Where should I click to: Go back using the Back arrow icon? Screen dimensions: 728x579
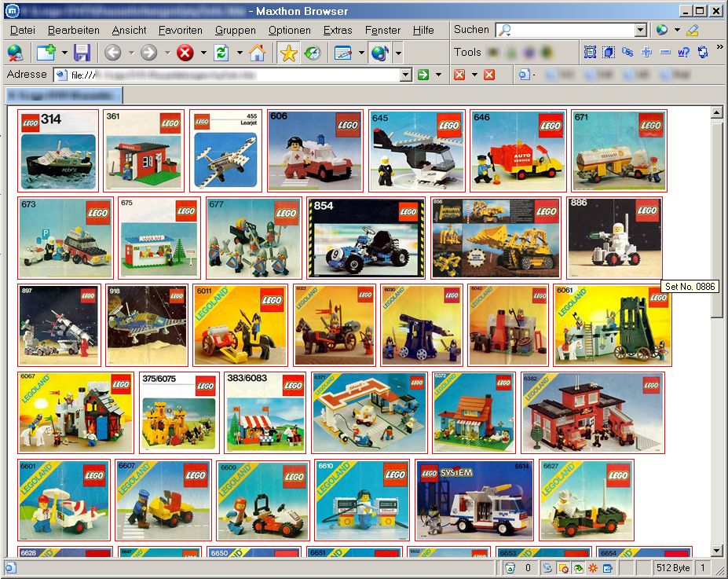pos(112,53)
